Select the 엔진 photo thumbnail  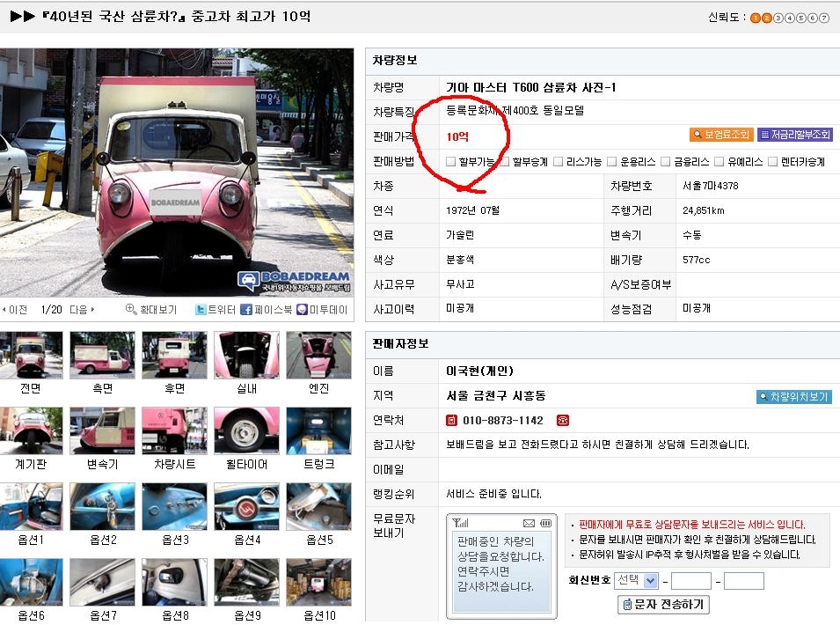[318, 355]
